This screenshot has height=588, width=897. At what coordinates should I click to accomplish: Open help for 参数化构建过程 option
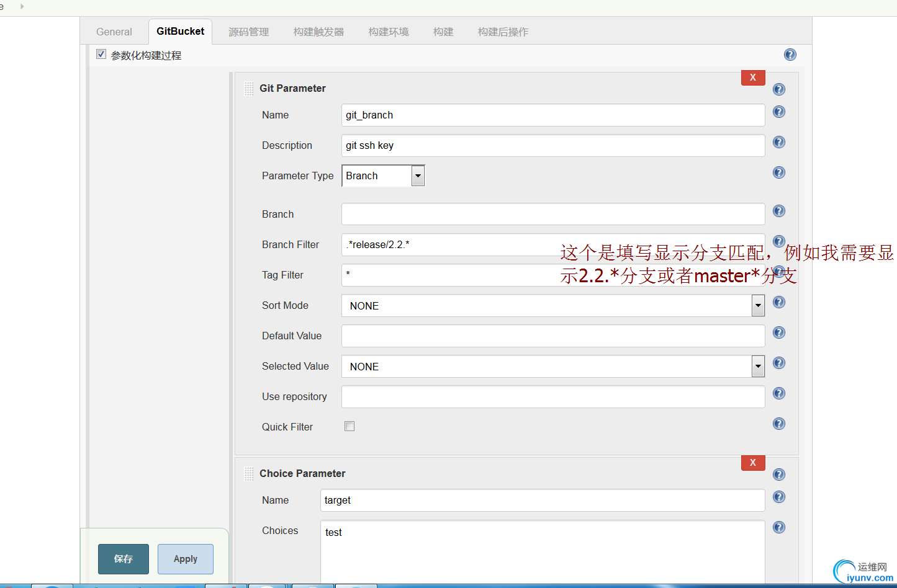pyautogui.click(x=790, y=55)
